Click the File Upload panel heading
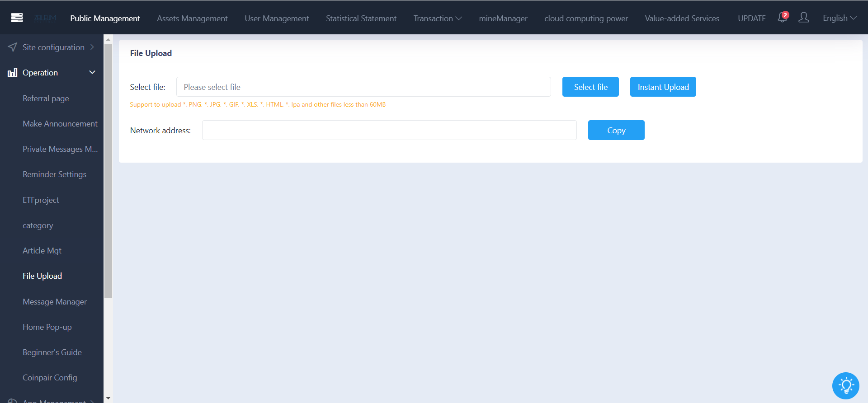Screen dimensions: 868x403 [x=151, y=53]
